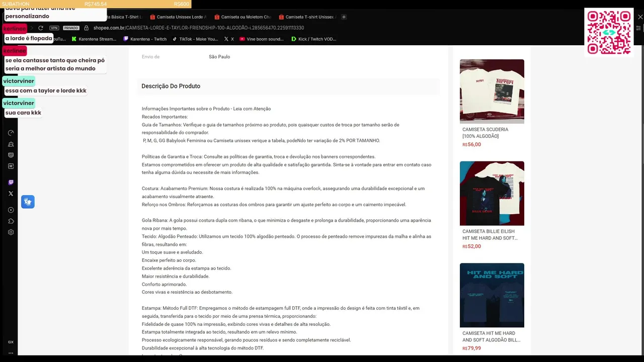Open TikTok - Make You bookmark
This screenshot has width=644, height=362.
tap(195, 39)
